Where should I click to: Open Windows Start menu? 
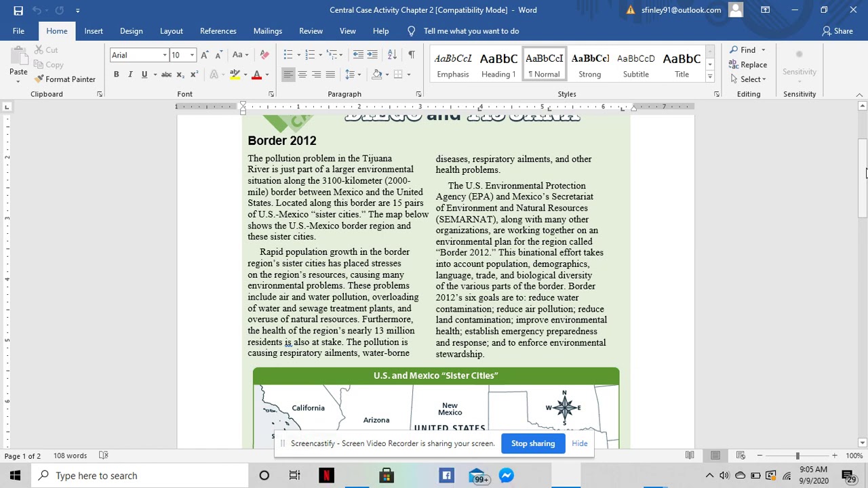coord(15,476)
